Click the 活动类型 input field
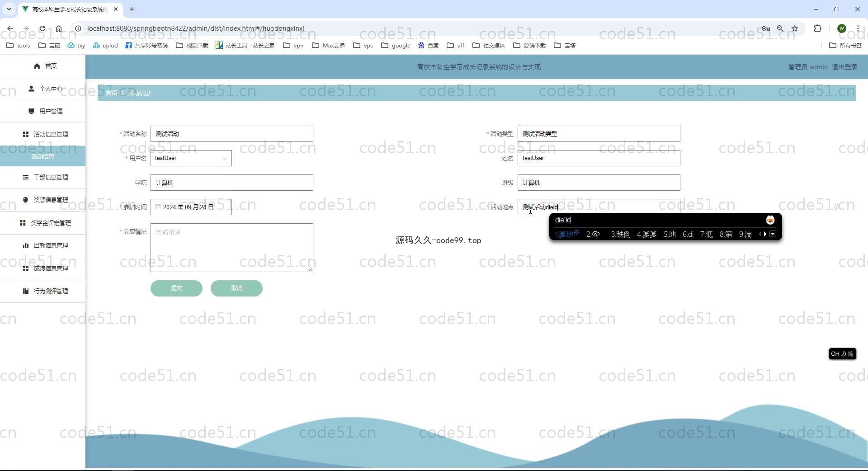 click(599, 134)
